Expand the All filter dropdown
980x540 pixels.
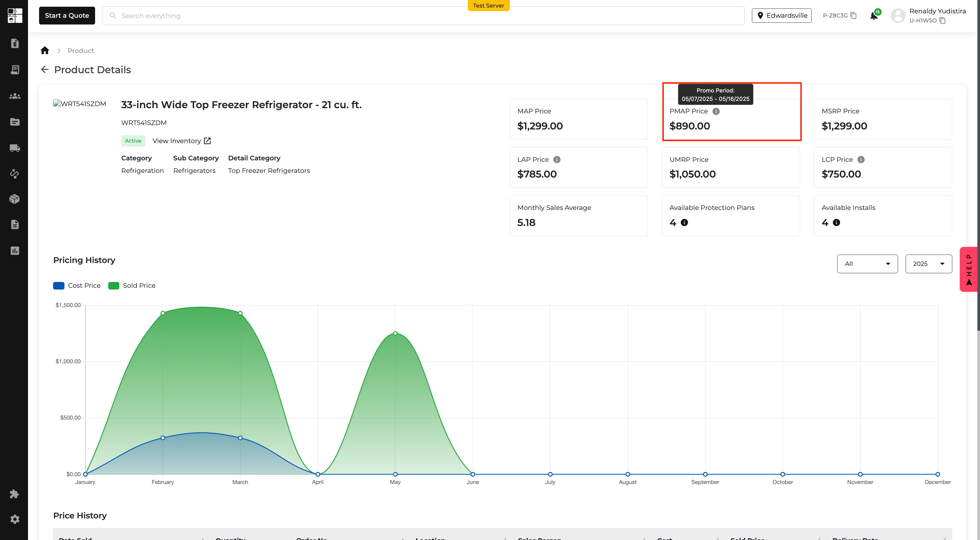867,264
